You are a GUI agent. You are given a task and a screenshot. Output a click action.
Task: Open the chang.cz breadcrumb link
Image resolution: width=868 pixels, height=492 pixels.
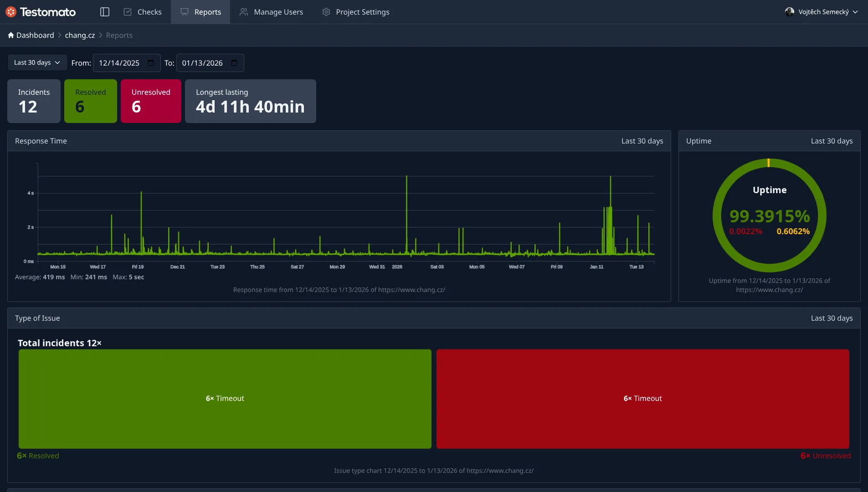coord(80,35)
